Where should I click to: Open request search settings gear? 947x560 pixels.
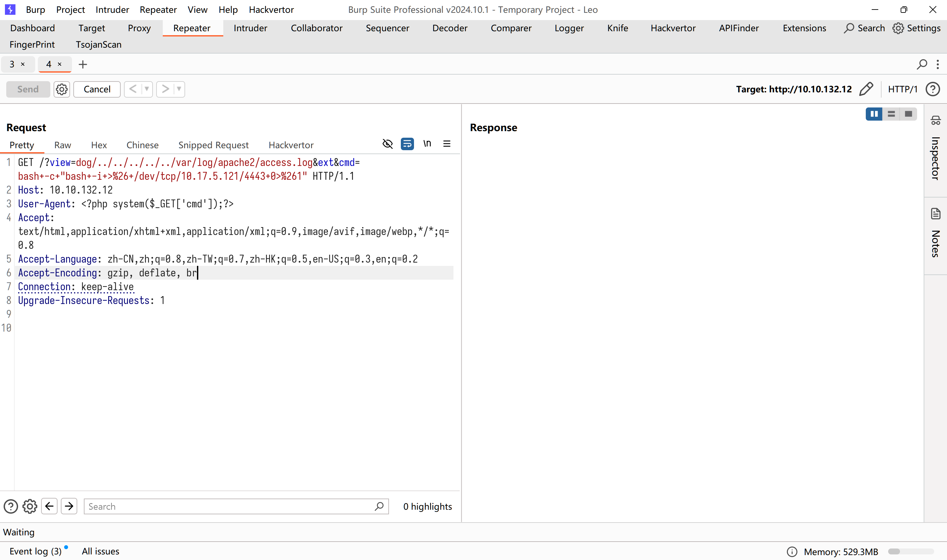(x=30, y=506)
